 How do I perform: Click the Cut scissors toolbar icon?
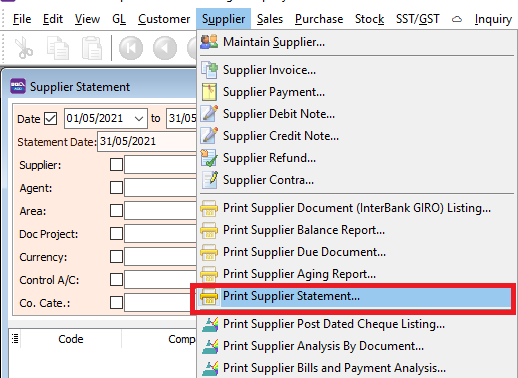tap(24, 48)
